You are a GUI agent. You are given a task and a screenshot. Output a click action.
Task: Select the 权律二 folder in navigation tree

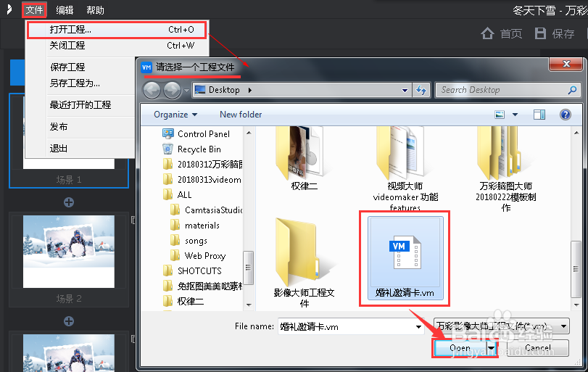pos(183,301)
